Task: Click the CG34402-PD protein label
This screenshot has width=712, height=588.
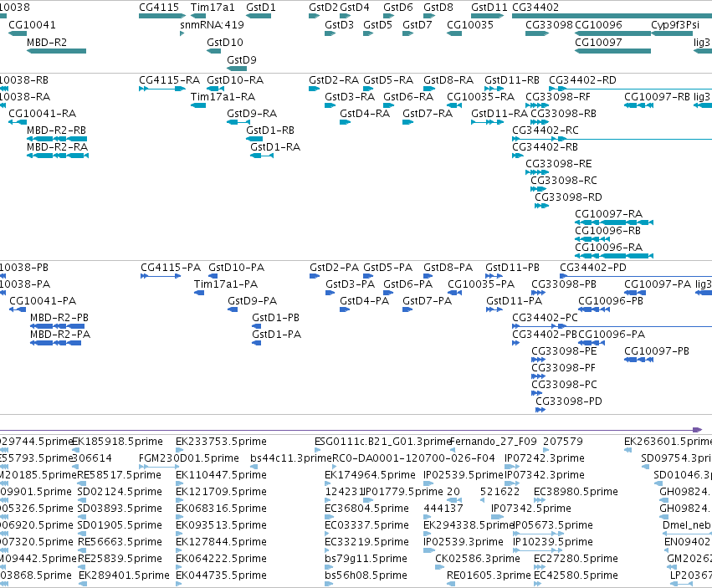Action: pyautogui.click(x=592, y=268)
